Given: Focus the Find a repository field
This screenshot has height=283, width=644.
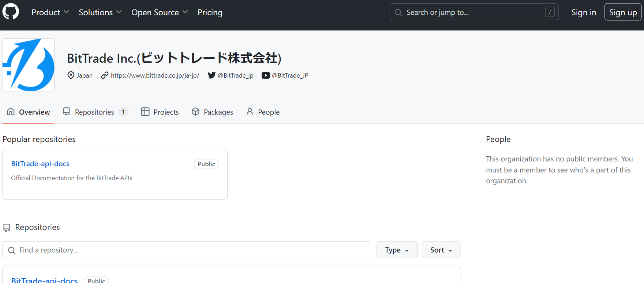Looking at the screenshot, I should tap(190, 250).
